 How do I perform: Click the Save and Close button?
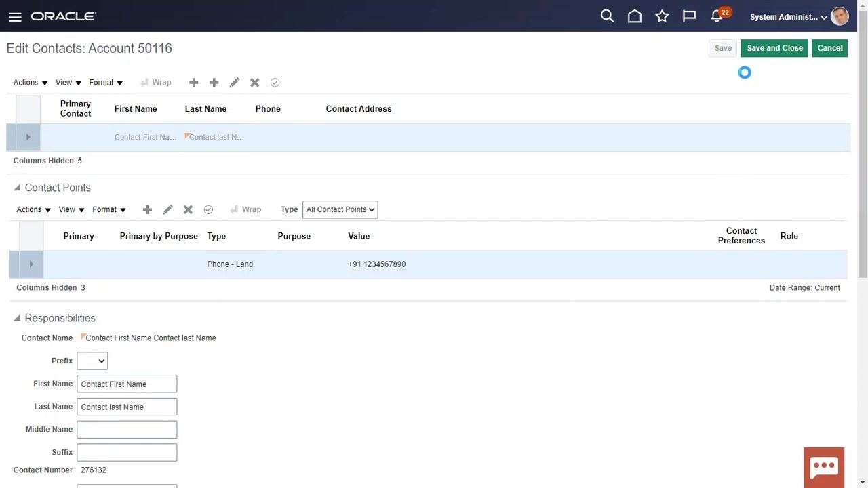pos(774,48)
